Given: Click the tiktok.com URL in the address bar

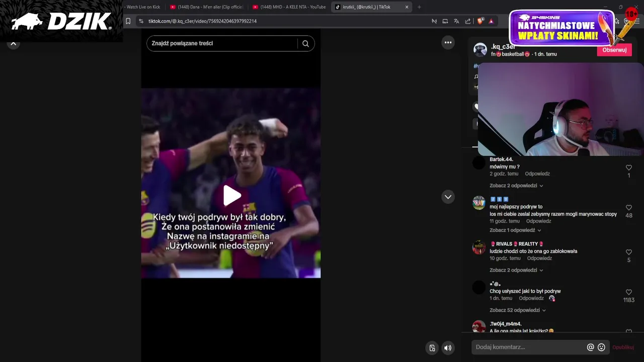Looking at the screenshot, I should pos(202,21).
